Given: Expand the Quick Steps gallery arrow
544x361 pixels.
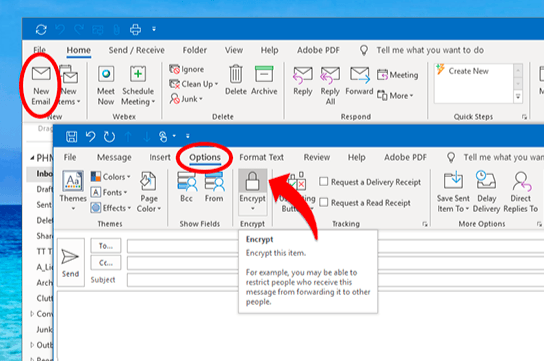Looking at the screenshot, I should (518, 97).
